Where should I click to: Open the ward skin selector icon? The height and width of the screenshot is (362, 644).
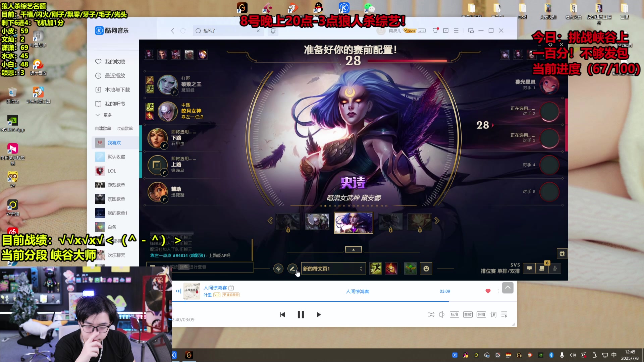[410, 268]
